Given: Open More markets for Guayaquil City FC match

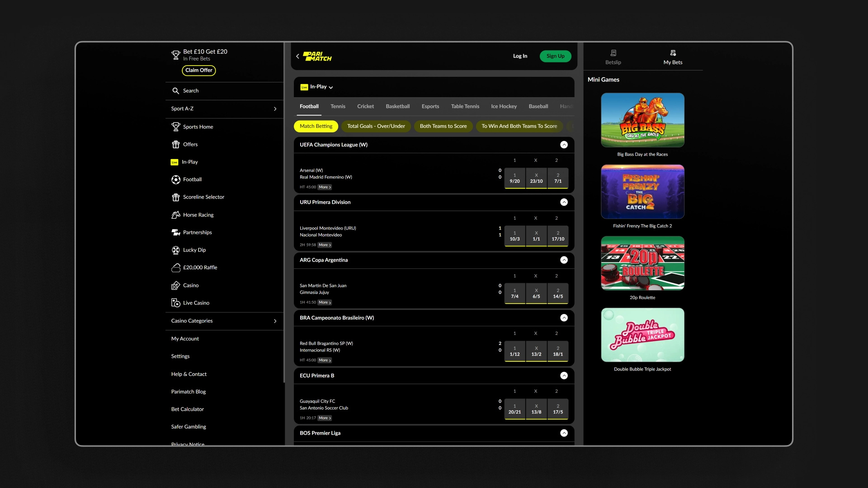Looking at the screenshot, I should pyautogui.click(x=325, y=418).
